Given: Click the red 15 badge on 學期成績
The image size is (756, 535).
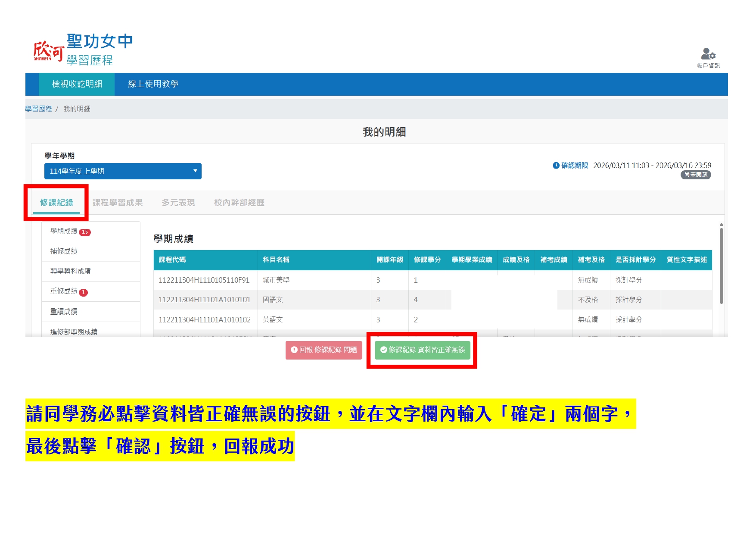Looking at the screenshot, I should click(x=85, y=232).
